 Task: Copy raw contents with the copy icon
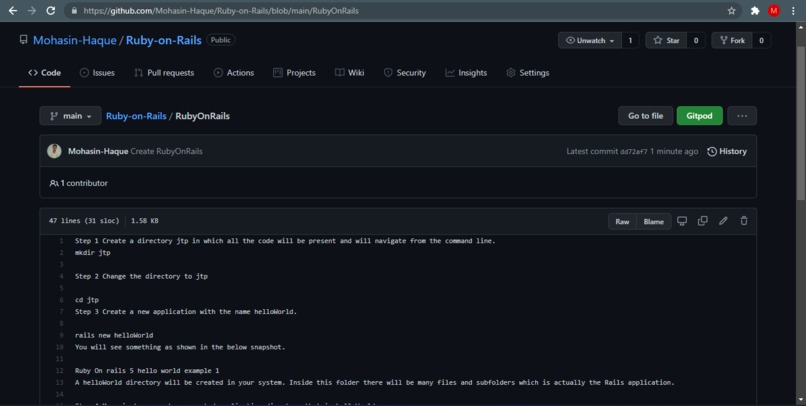(703, 221)
